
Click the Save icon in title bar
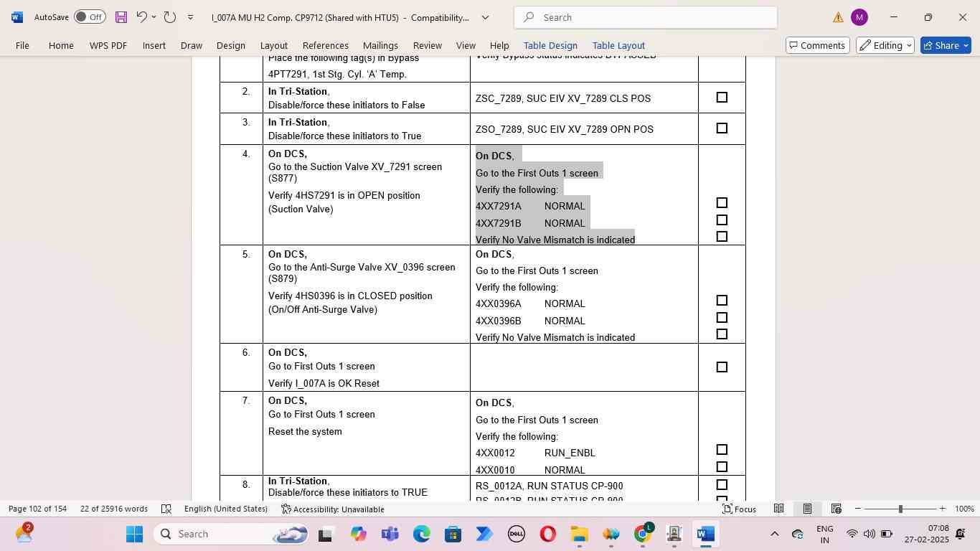(121, 17)
